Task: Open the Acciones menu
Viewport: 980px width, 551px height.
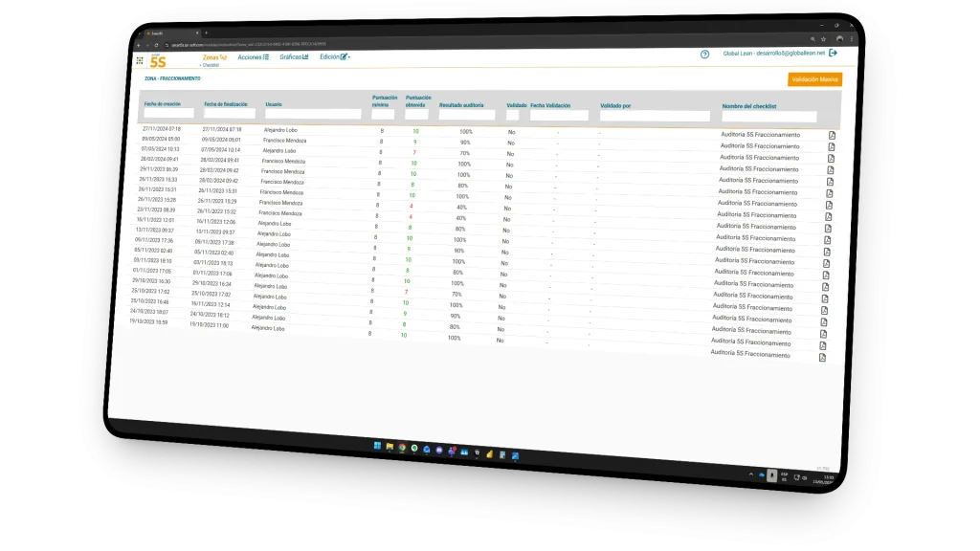Action: pyautogui.click(x=253, y=57)
